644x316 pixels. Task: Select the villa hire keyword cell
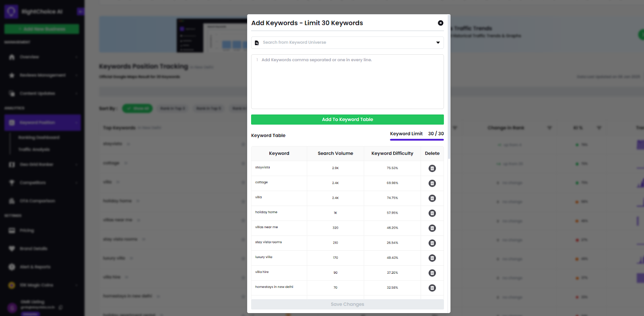pos(279,273)
